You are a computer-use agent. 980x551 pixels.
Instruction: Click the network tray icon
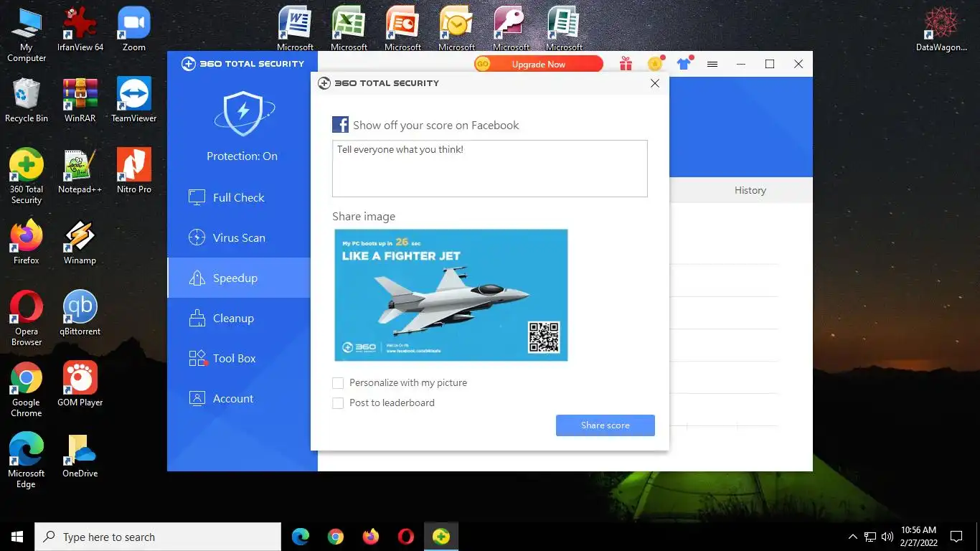(x=870, y=537)
